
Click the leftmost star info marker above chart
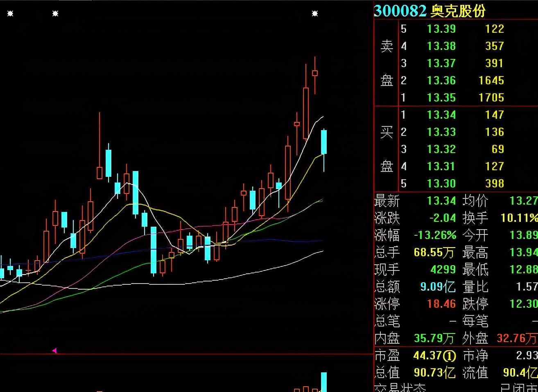click(x=10, y=14)
